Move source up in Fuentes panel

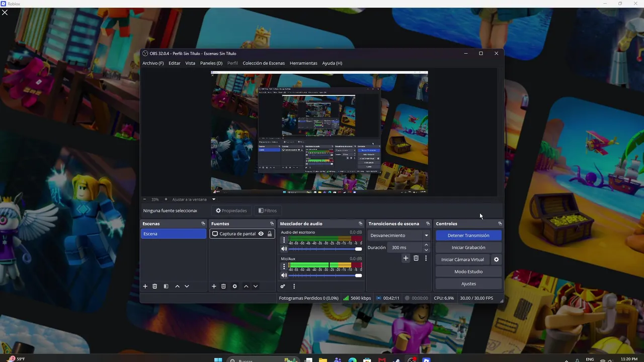246,286
